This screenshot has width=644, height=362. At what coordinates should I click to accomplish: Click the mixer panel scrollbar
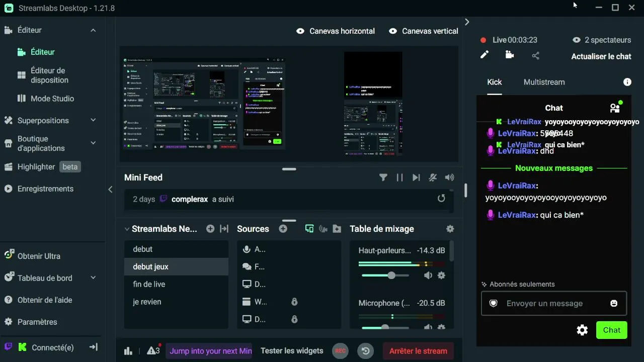452,251
